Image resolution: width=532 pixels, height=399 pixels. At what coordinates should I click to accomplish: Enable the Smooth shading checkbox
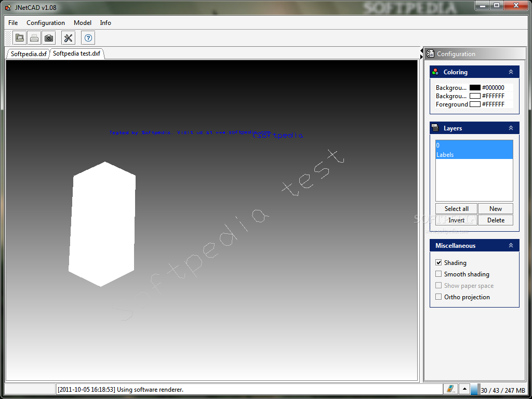click(438, 274)
